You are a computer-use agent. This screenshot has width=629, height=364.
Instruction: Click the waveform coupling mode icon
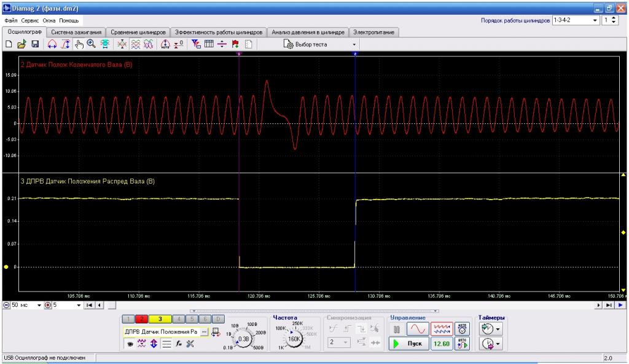tap(142, 344)
